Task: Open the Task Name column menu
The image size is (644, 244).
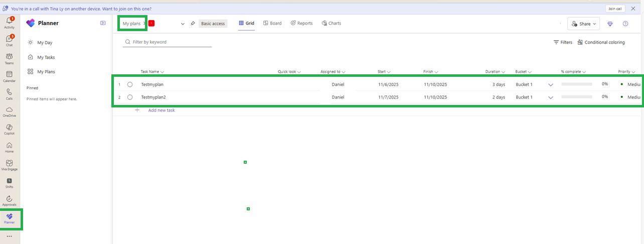Action: [x=163, y=72]
